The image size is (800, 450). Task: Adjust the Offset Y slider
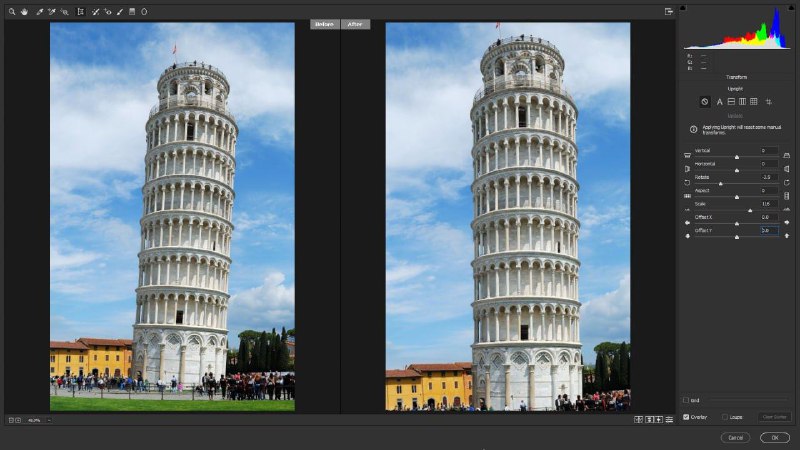pyautogui.click(x=736, y=236)
